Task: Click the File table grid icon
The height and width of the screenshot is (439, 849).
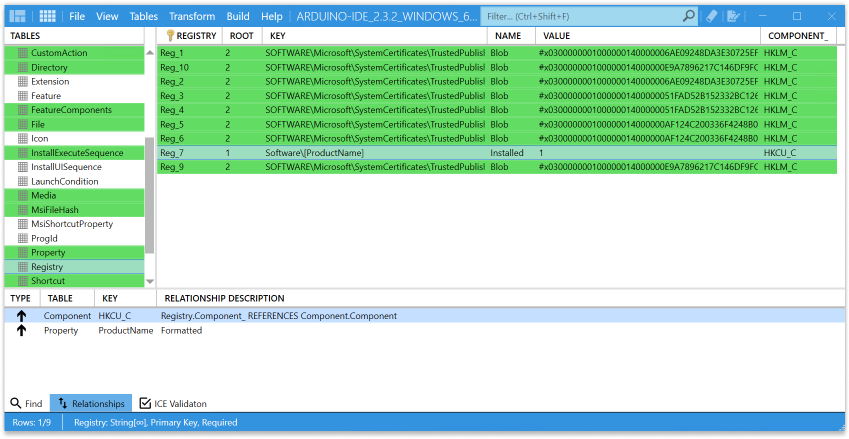Action: (x=22, y=125)
